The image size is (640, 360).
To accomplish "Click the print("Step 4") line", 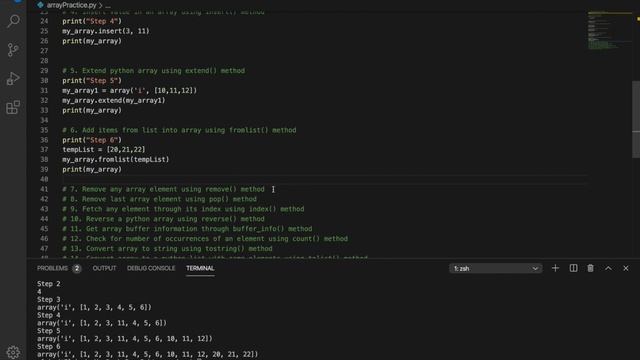I will pos(92,21).
